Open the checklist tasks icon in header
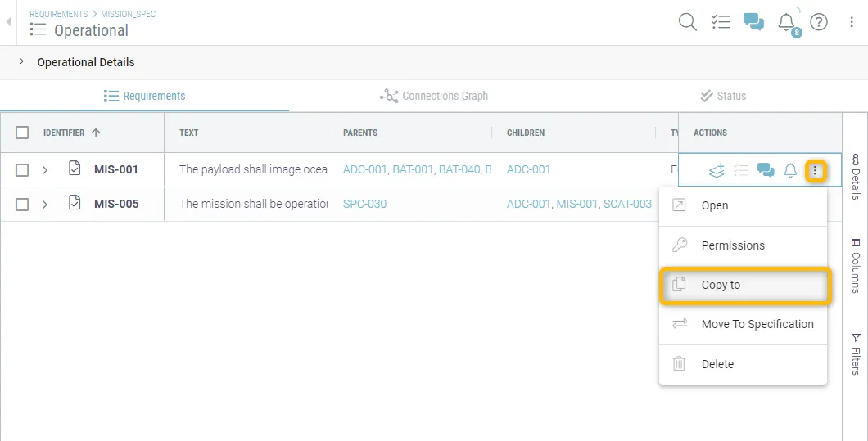Image resolution: width=868 pixels, height=441 pixels. [721, 22]
